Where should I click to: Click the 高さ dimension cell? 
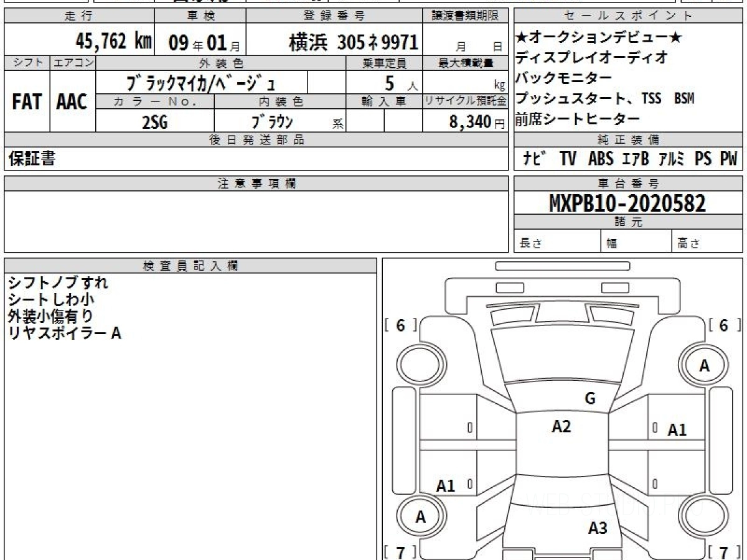pos(708,242)
